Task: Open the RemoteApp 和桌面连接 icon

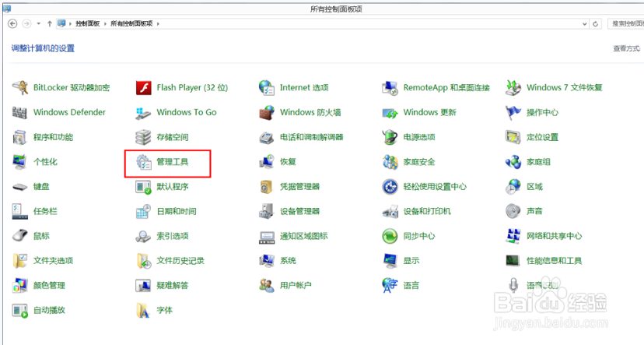Action: (x=390, y=87)
